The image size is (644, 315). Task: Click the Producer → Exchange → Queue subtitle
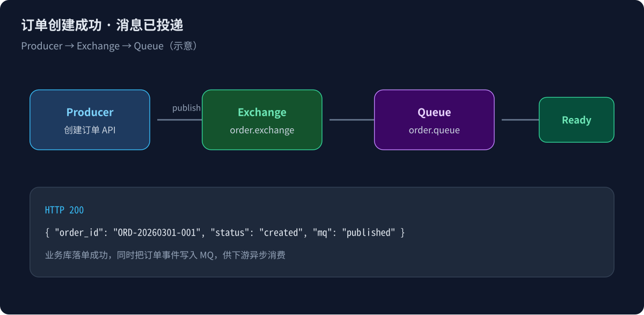tap(111, 46)
